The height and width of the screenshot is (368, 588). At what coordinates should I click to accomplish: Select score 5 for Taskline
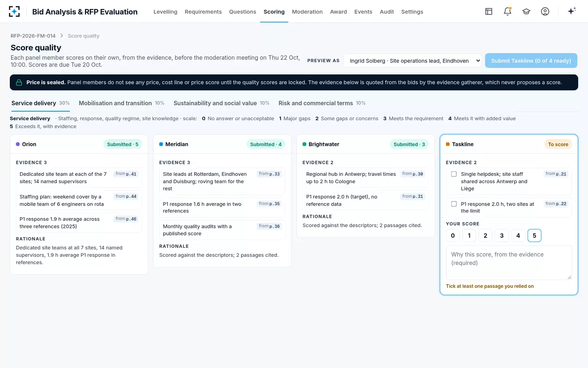point(535,236)
